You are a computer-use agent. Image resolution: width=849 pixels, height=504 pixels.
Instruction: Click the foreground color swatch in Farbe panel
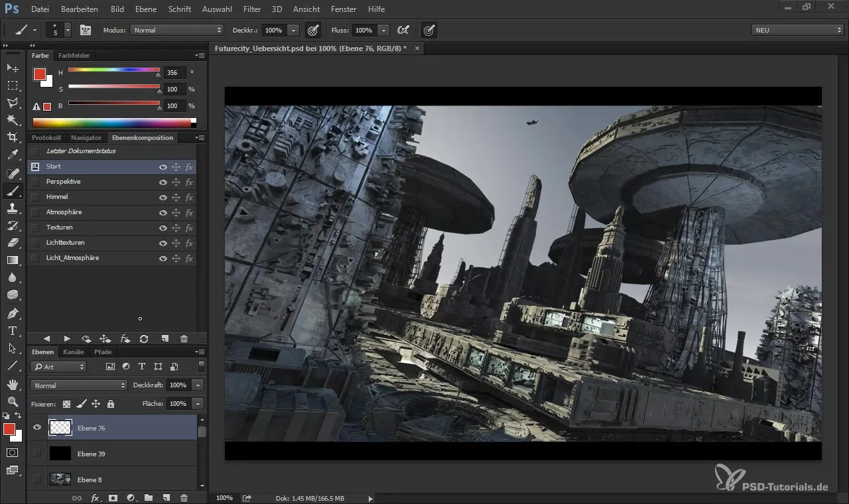(x=40, y=74)
